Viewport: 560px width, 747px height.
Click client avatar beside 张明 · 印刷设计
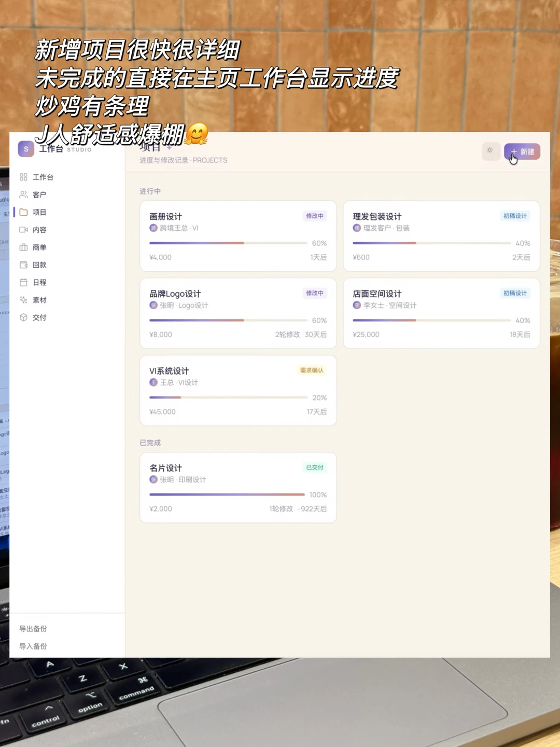point(153,479)
